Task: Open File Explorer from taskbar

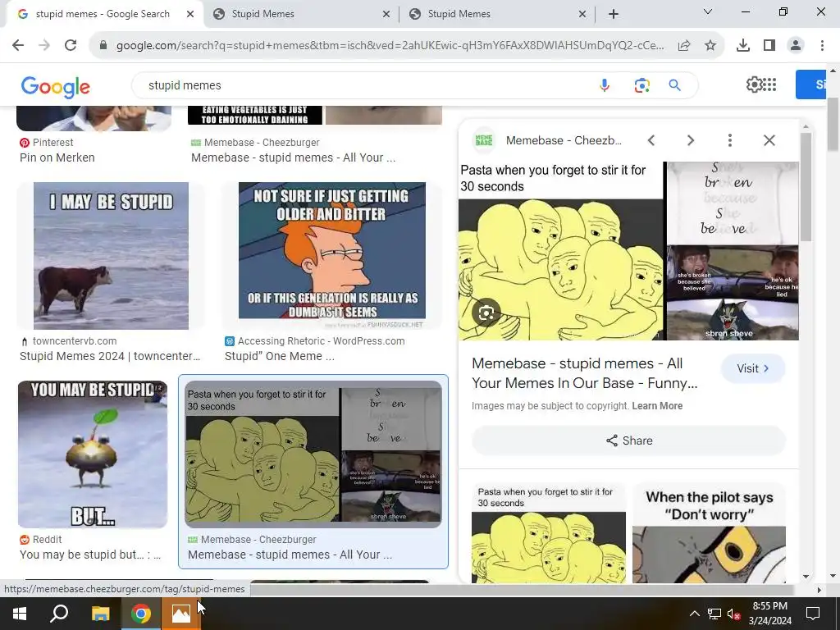Action: click(x=101, y=614)
